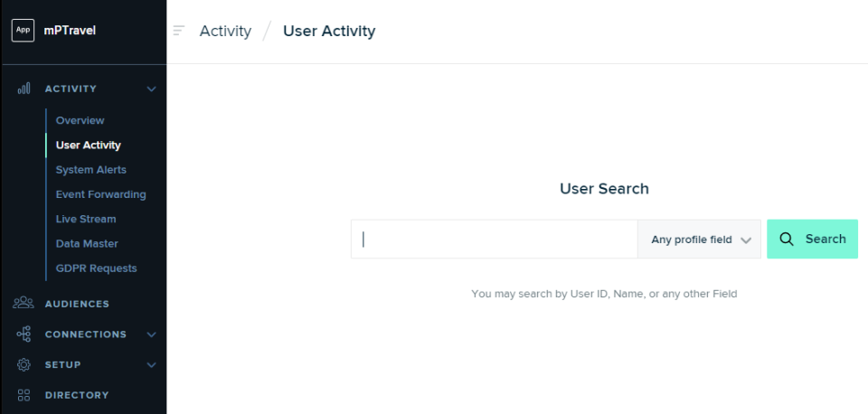Open the Any profile field dropdown

pos(700,240)
